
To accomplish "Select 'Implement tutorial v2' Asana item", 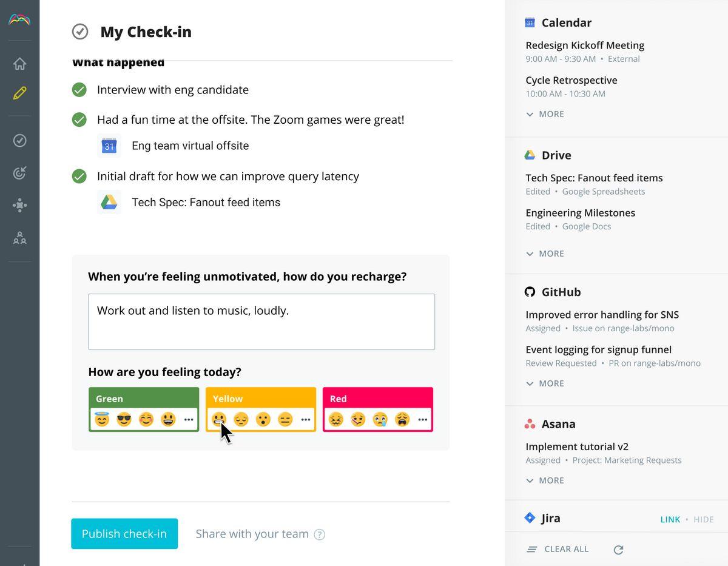I will click(x=578, y=446).
